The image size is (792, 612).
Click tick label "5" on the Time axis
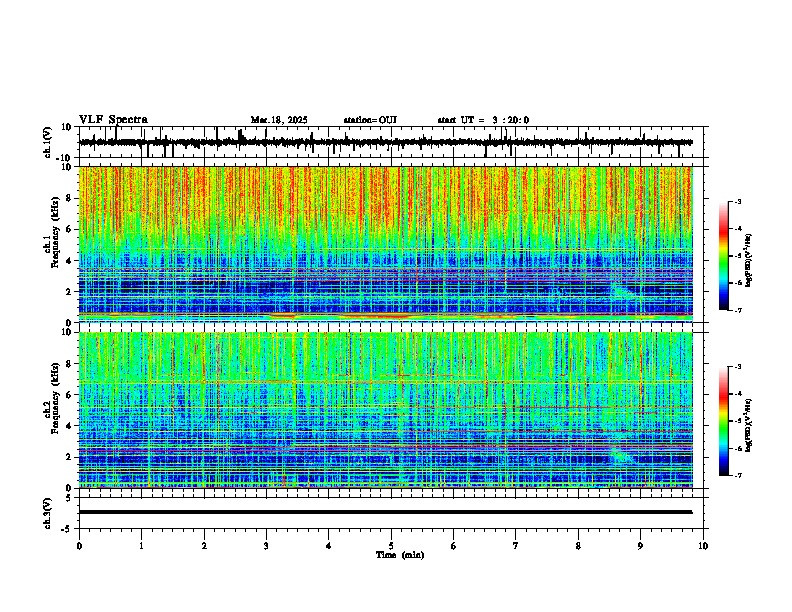pos(391,546)
